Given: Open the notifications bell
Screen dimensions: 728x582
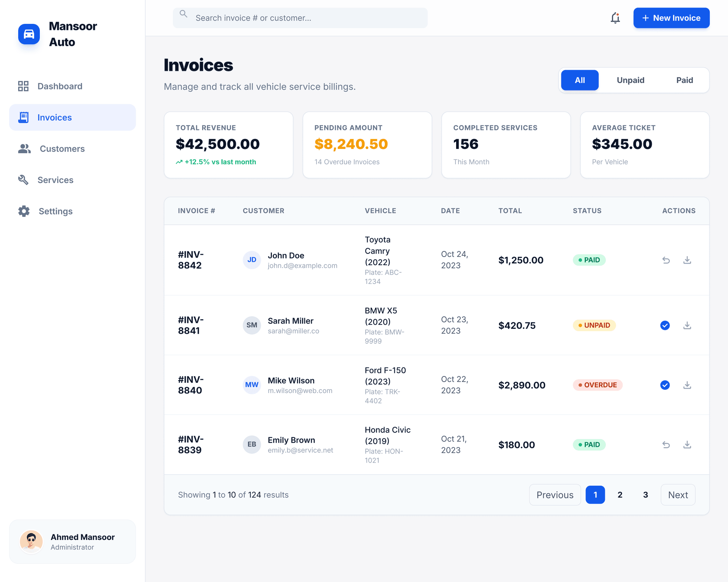Looking at the screenshot, I should pyautogui.click(x=615, y=18).
